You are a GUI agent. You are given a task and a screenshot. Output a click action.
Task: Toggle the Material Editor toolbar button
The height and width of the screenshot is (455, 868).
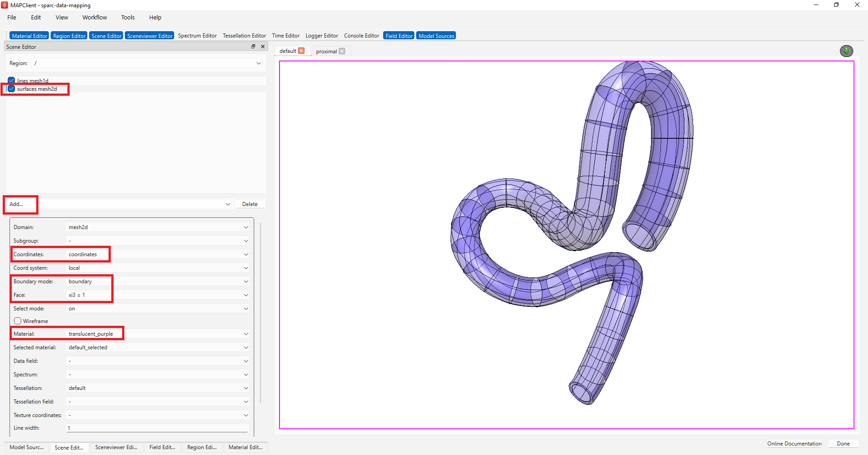(x=29, y=36)
